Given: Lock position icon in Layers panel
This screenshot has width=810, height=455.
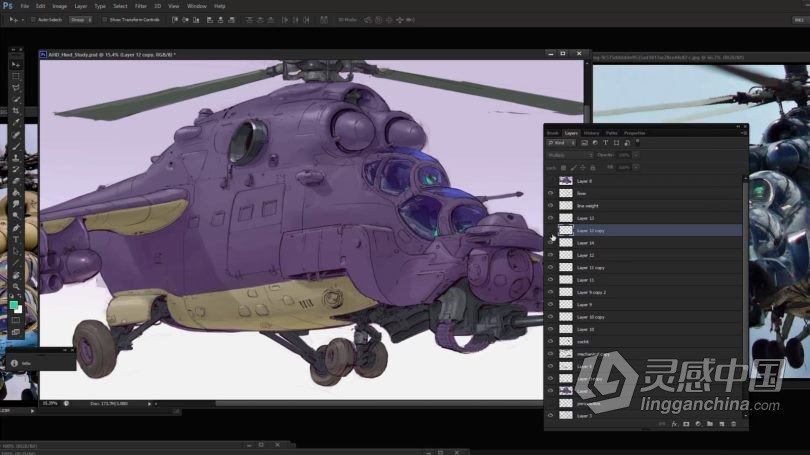Looking at the screenshot, I should (583, 167).
